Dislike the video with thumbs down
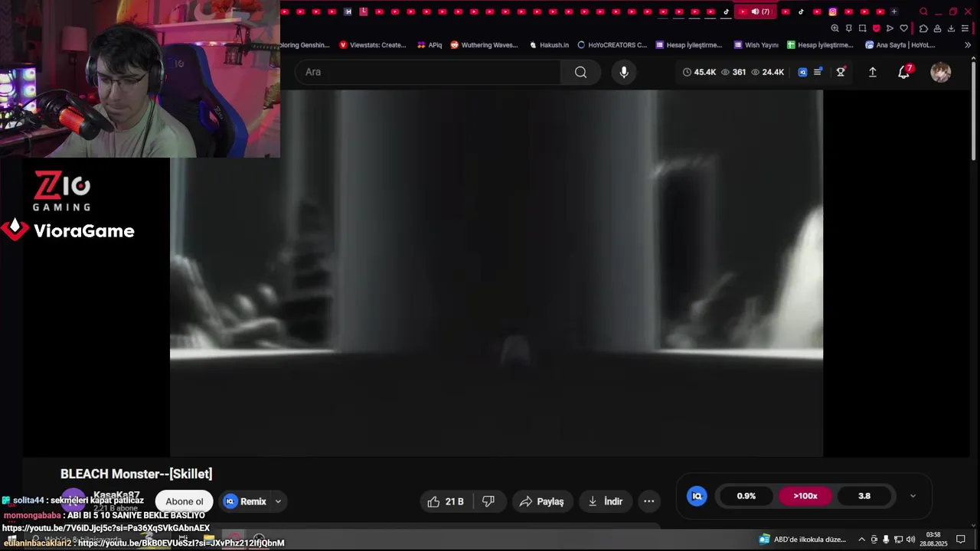980x551 pixels. coord(488,501)
